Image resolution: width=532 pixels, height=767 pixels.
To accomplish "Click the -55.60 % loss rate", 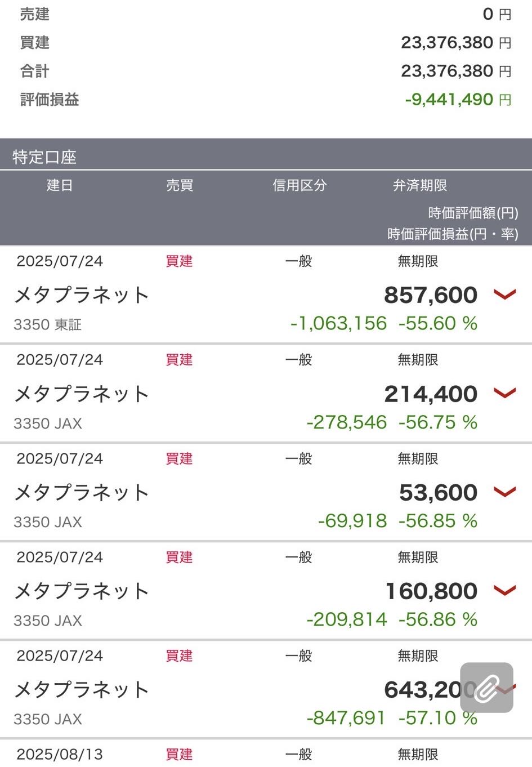I will (438, 323).
